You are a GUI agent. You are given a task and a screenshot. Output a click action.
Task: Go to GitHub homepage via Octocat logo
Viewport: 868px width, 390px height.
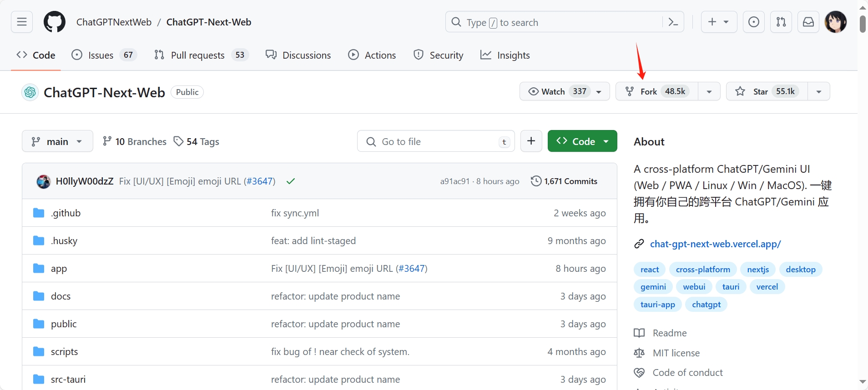[x=55, y=22]
